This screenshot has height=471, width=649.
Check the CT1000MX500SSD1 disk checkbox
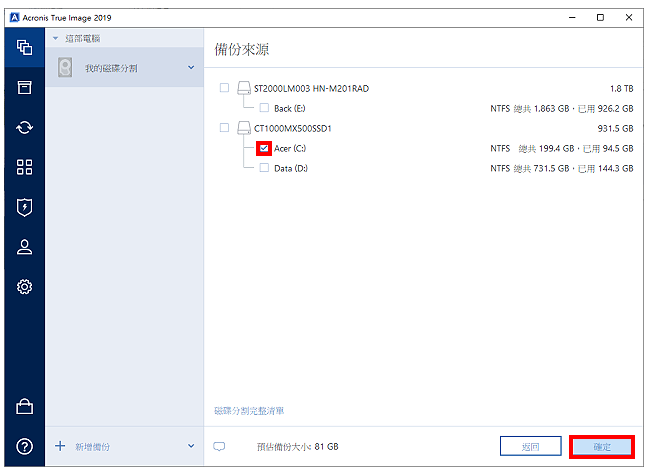[x=224, y=128]
